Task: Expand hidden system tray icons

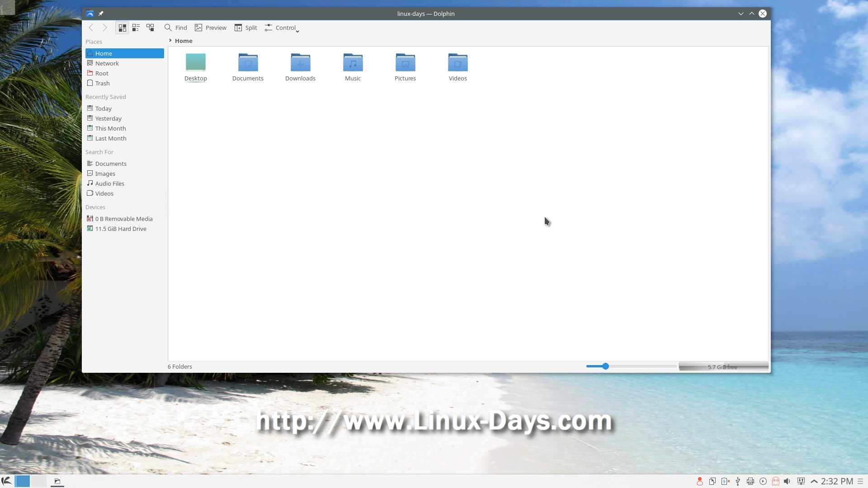Action: click(x=814, y=481)
